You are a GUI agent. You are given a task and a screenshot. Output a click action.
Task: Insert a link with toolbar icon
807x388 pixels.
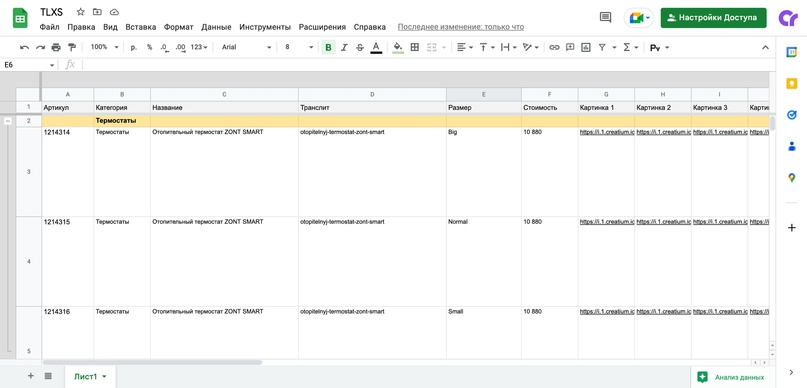(x=554, y=47)
